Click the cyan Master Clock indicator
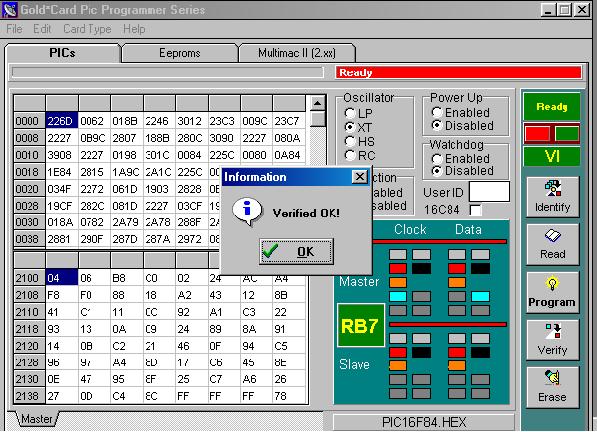The height and width of the screenshot is (432, 597). [x=398, y=296]
